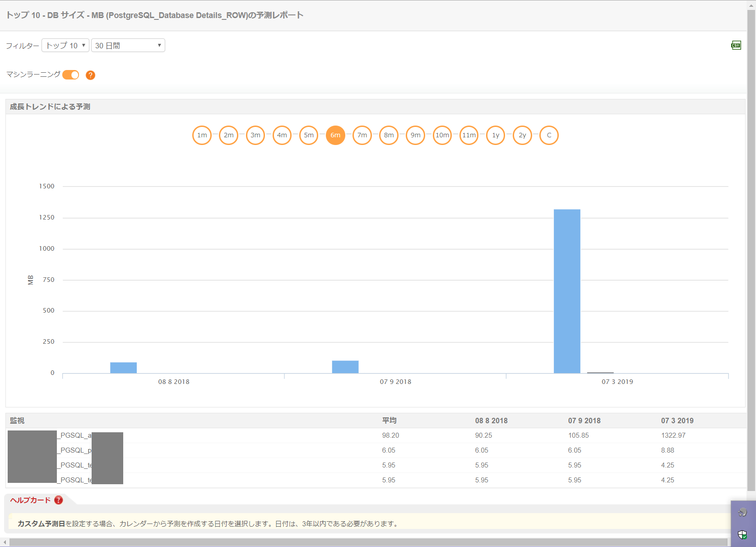Click the headset support icon at bottom right
Viewport: 756px width, 547px height.
742,512
